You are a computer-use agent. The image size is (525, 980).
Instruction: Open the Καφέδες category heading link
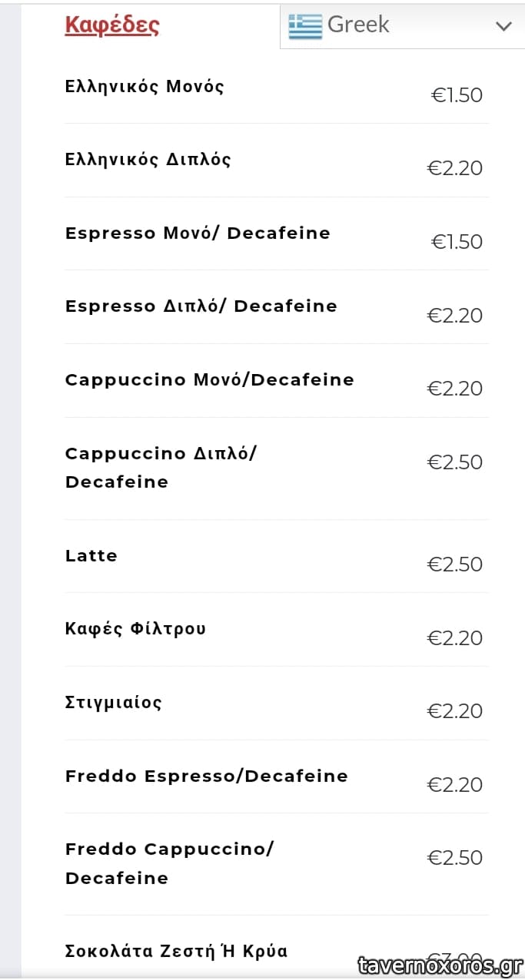coord(112,25)
